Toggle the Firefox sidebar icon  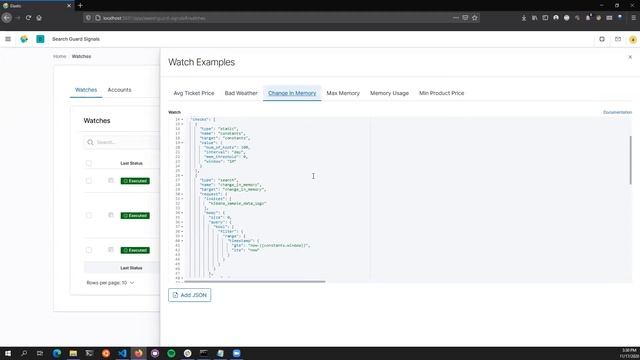click(545, 18)
